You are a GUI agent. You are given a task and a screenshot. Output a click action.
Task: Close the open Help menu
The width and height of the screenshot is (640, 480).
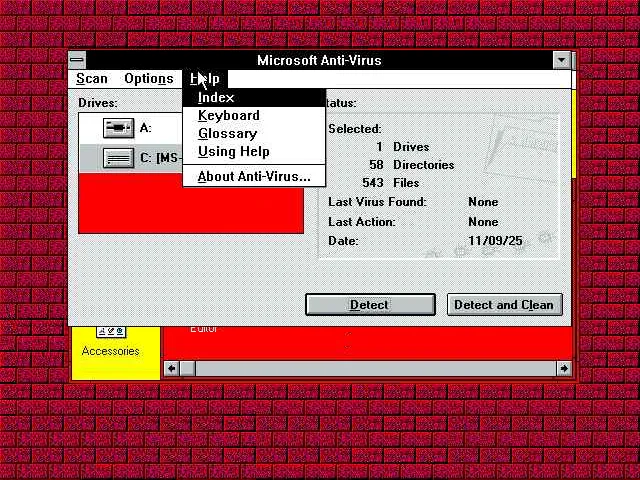(x=205, y=78)
